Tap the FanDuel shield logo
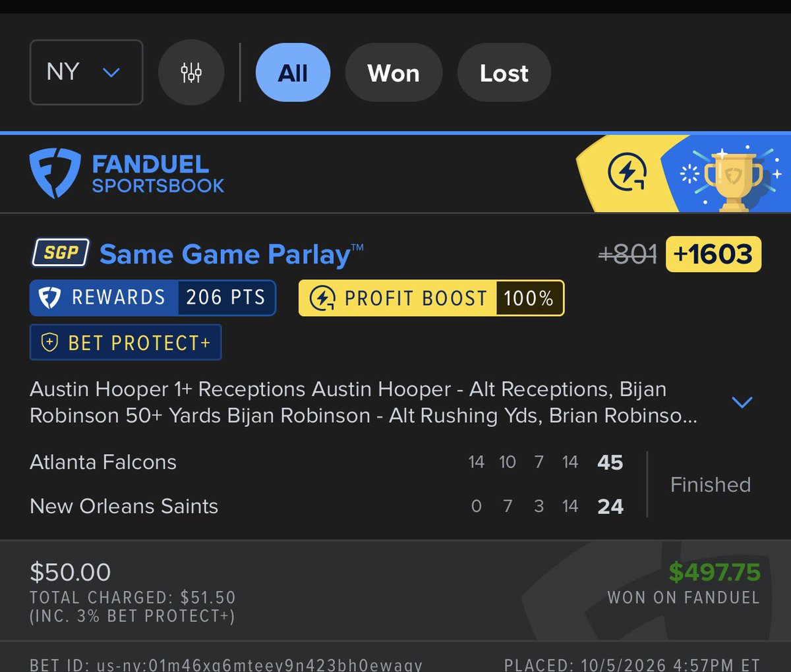 point(55,173)
